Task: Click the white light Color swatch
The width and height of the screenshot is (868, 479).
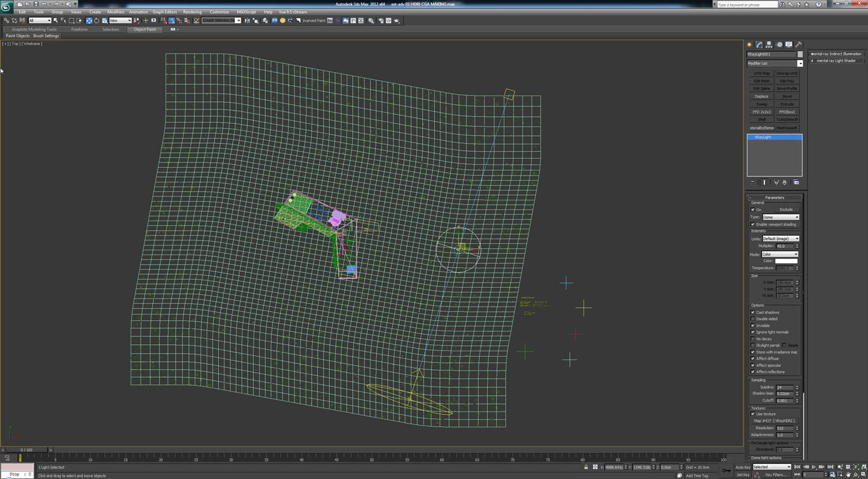Action: 786,261
